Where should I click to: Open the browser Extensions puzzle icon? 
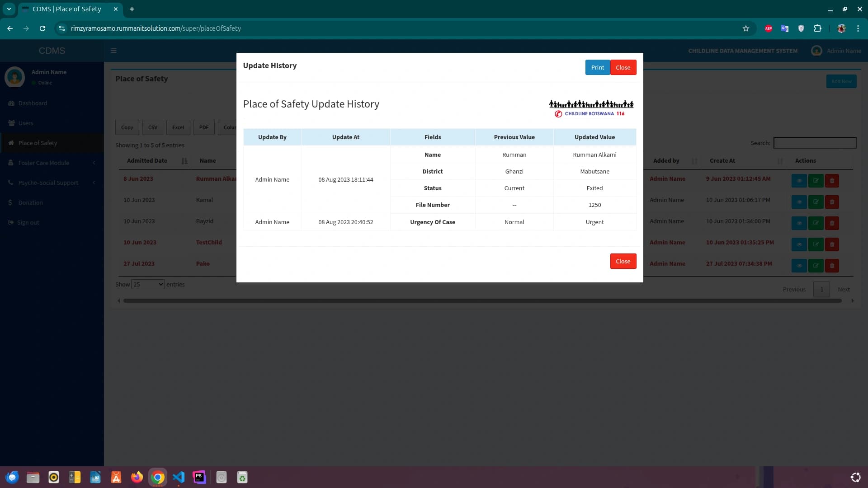click(x=817, y=28)
